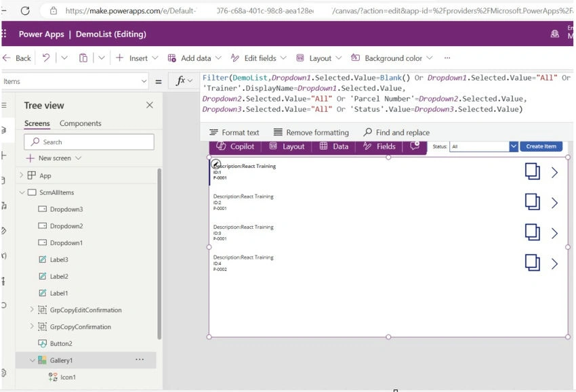Click the gallery edit pencil icon
576x392 pixels.
point(216,164)
